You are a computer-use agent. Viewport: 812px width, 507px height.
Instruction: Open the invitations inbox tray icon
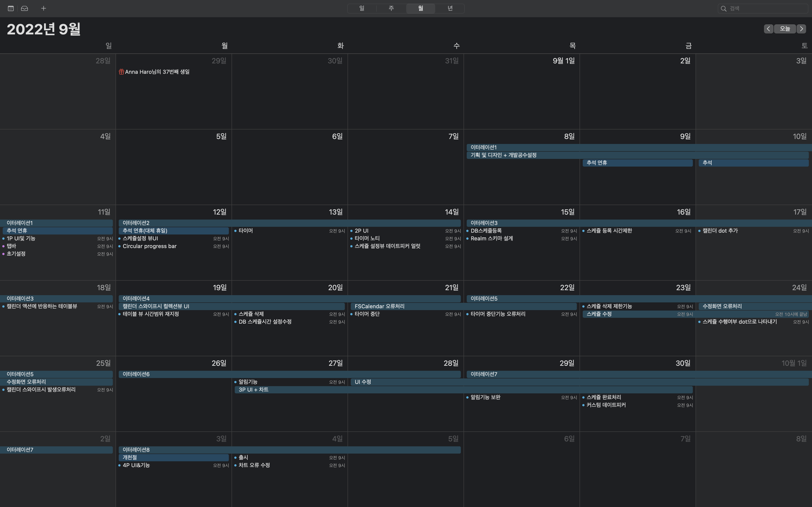24,8
